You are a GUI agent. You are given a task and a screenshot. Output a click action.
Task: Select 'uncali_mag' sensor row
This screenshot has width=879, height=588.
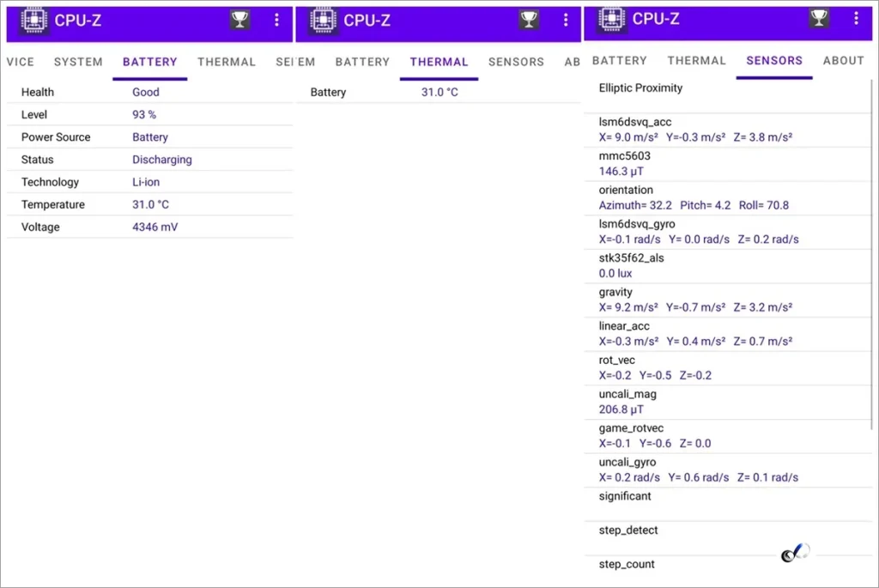tap(727, 402)
